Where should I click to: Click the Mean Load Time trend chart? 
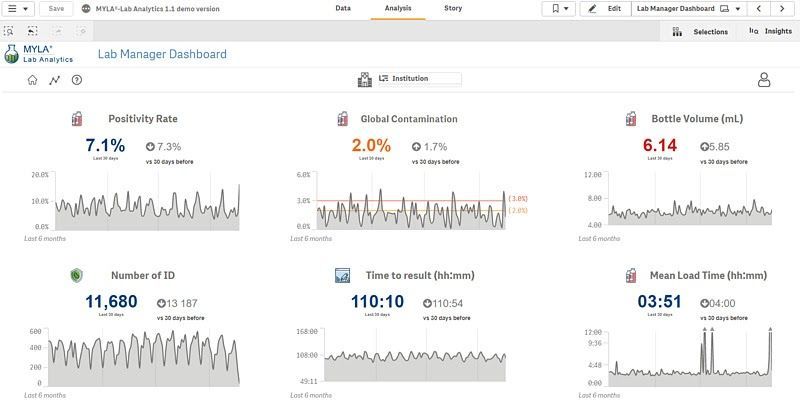tap(690, 358)
